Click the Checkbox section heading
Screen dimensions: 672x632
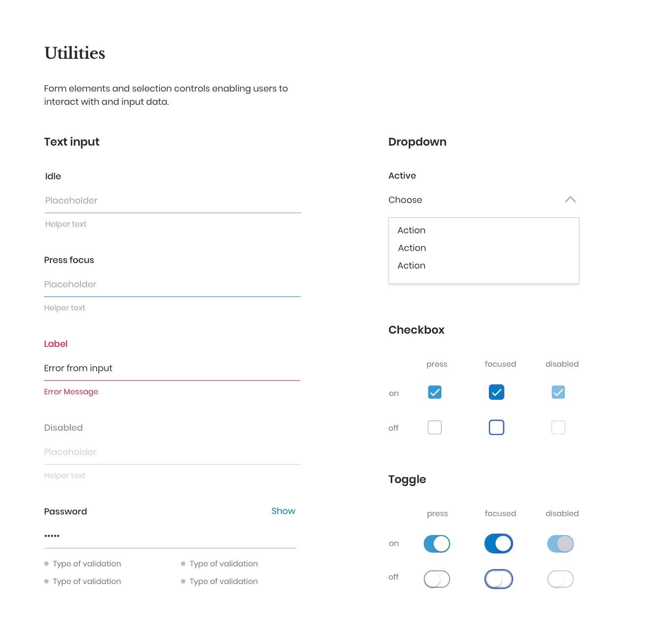tap(417, 330)
